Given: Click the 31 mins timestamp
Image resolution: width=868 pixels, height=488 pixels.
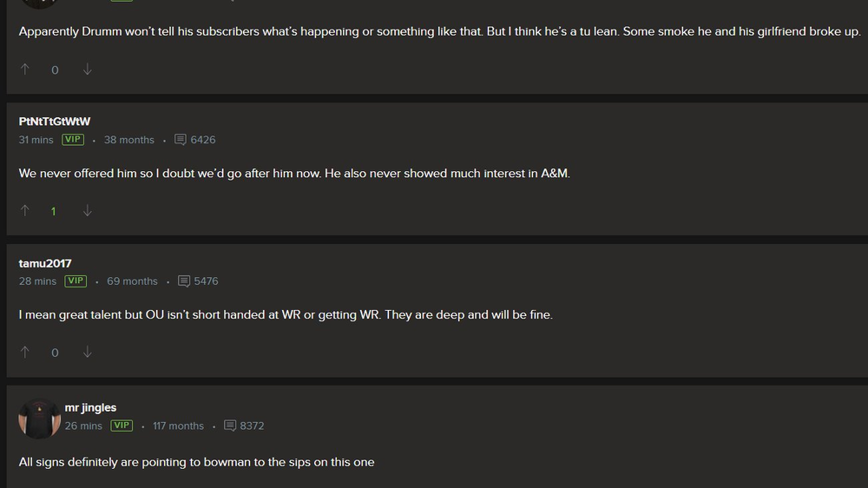Looking at the screenshot, I should (x=36, y=140).
